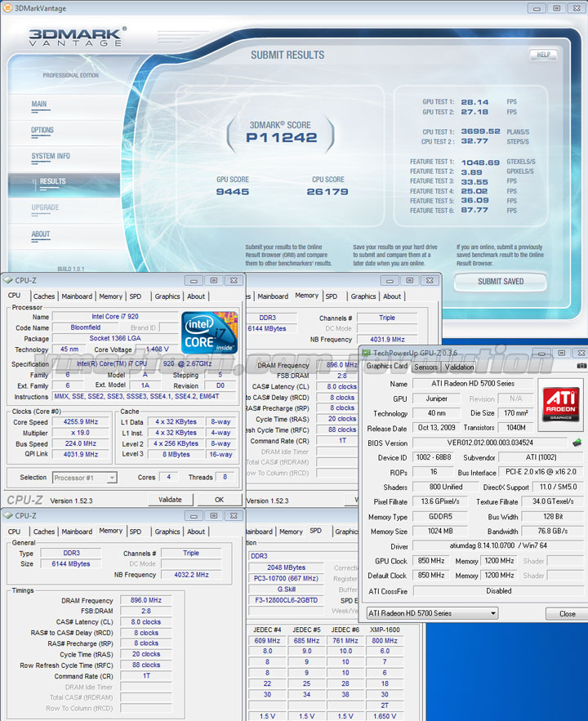588x721 pixels.
Task: Click the SUBMIT SAVED button
Action: click(501, 282)
